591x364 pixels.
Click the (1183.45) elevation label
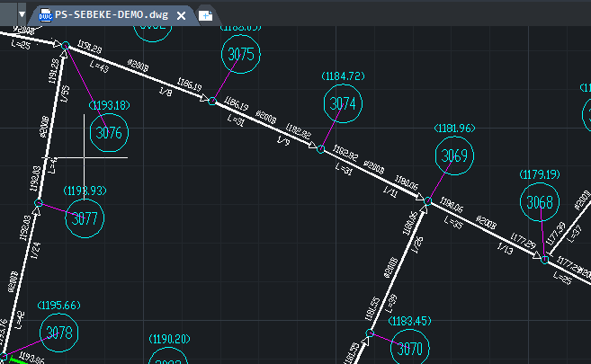pos(410,321)
